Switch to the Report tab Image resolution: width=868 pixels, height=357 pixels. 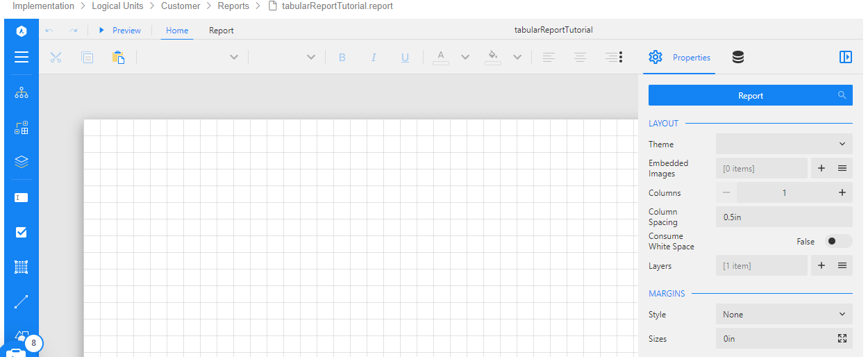tap(222, 31)
